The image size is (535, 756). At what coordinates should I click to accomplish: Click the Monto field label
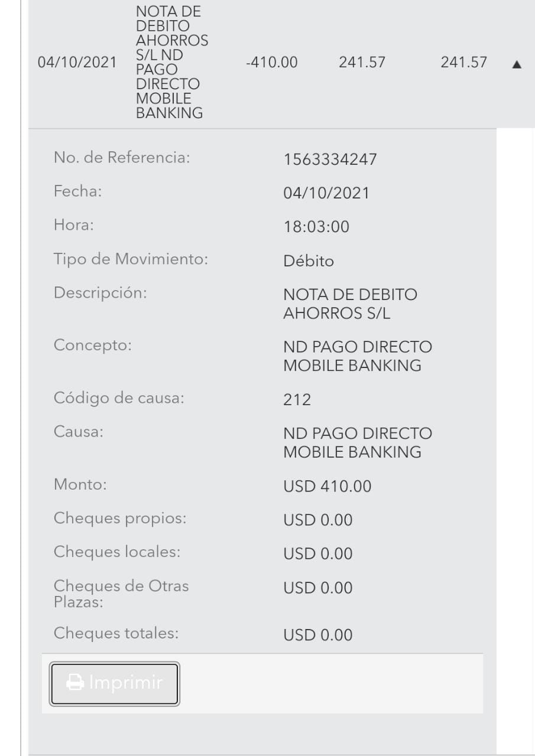tap(80, 485)
